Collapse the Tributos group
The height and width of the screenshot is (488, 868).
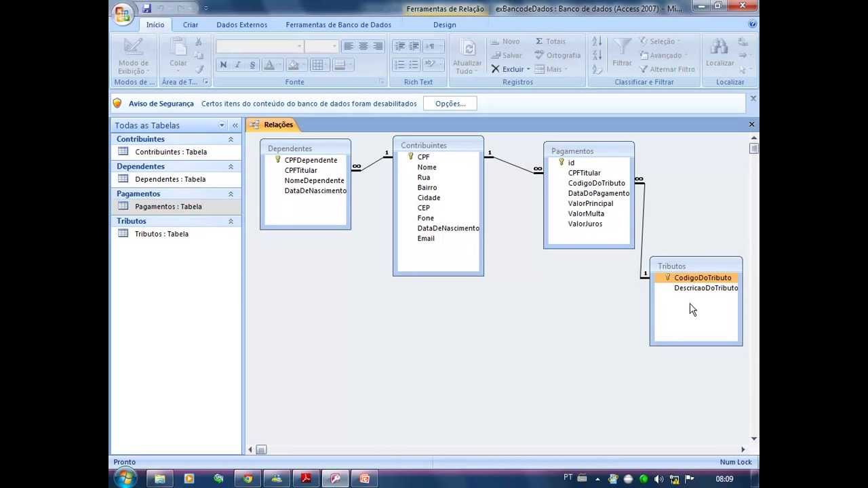tap(231, 221)
